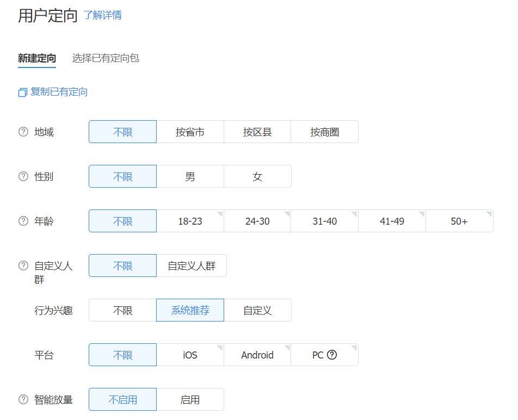Open the 按区县 region selector

(257, 132)
